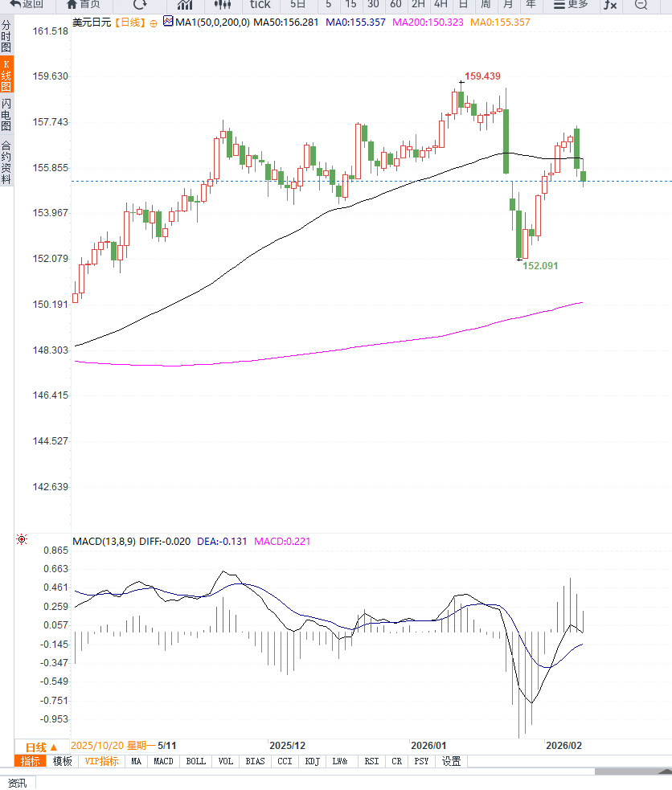Click the refresh circular arrow icon
The image size is (672, 790).
(140, 4)
